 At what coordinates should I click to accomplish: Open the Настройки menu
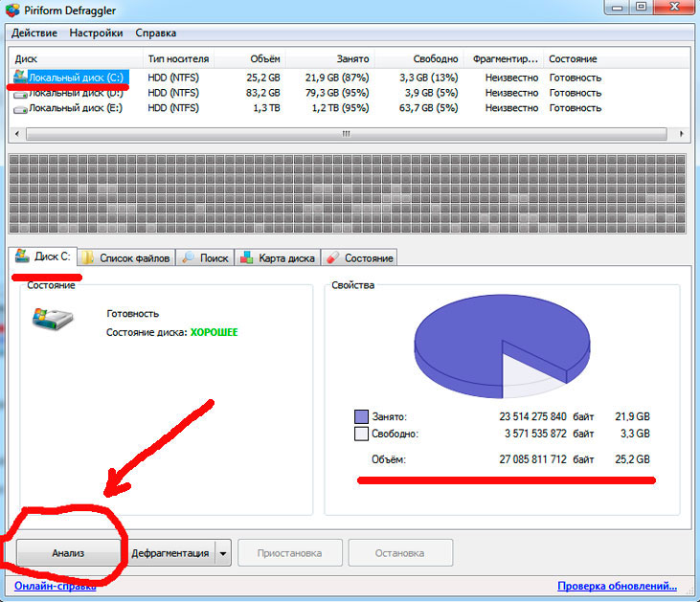96,33
